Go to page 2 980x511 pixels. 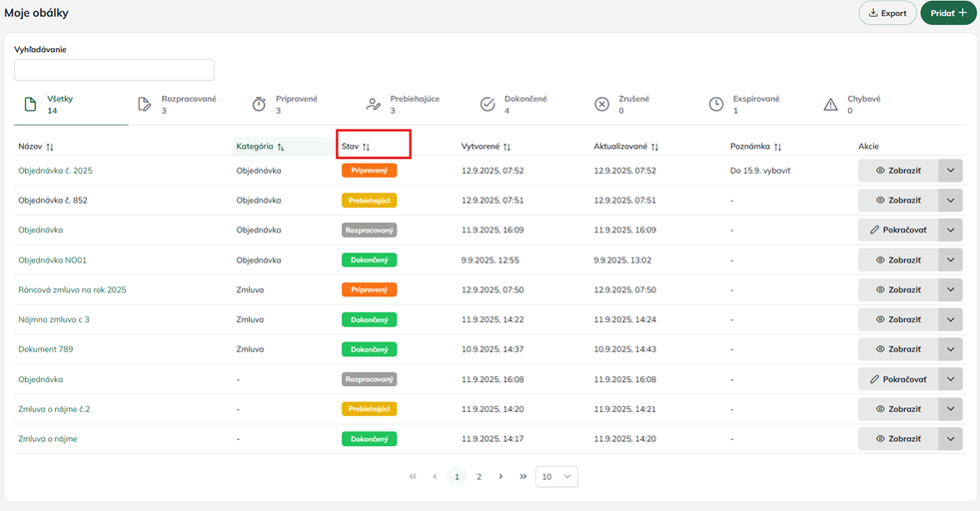479,477
